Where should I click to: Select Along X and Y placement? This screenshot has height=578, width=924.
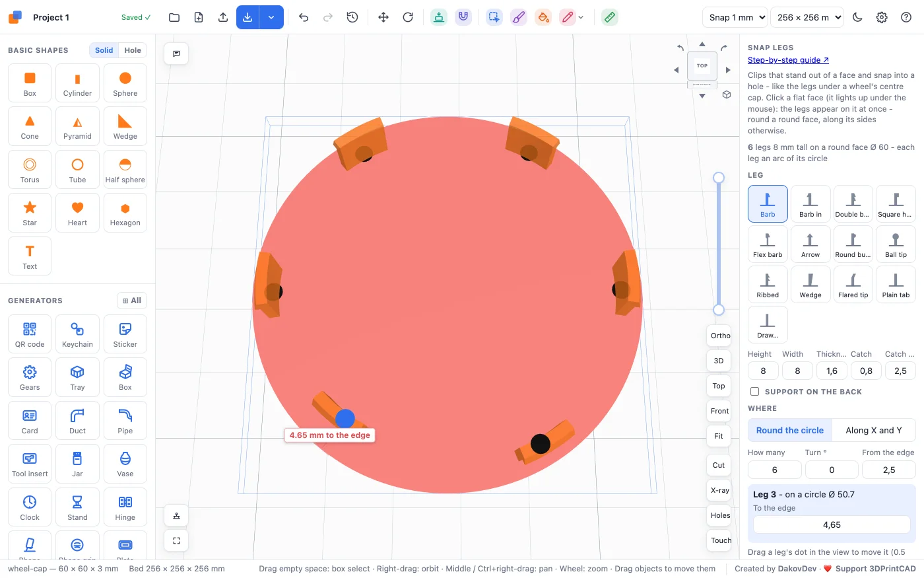[x=874, y=430]
